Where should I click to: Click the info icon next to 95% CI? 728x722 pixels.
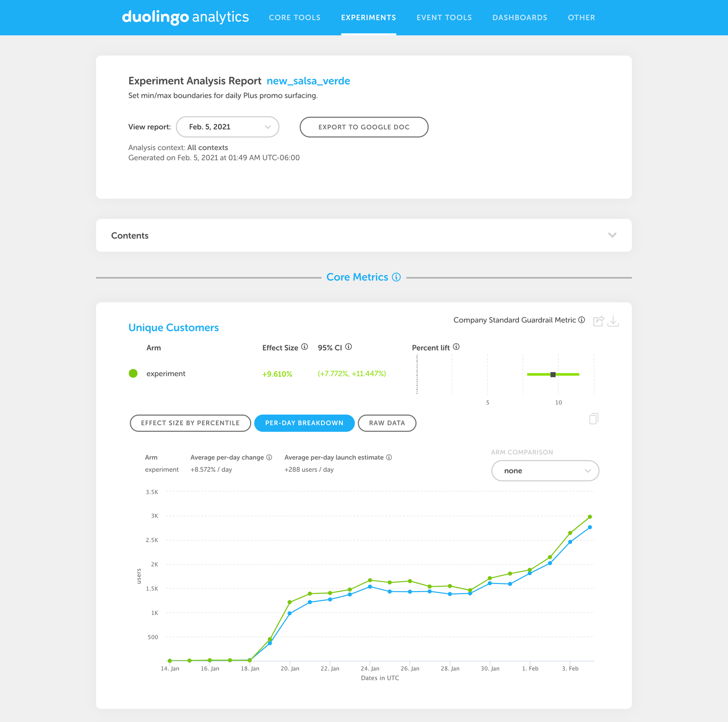(x=349, y=347)
